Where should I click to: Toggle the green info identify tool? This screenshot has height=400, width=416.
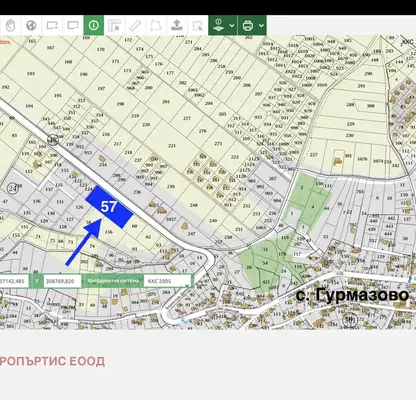[x=94, y=25]
